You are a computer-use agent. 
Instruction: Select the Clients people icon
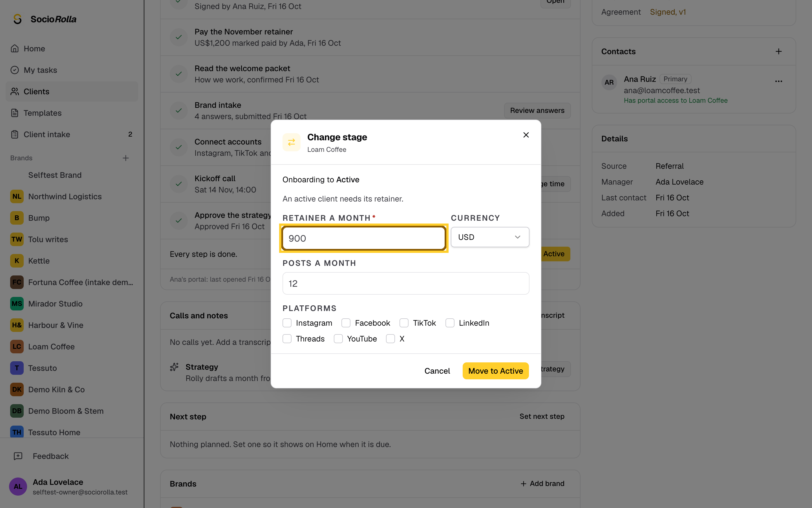tap(14, 91)
